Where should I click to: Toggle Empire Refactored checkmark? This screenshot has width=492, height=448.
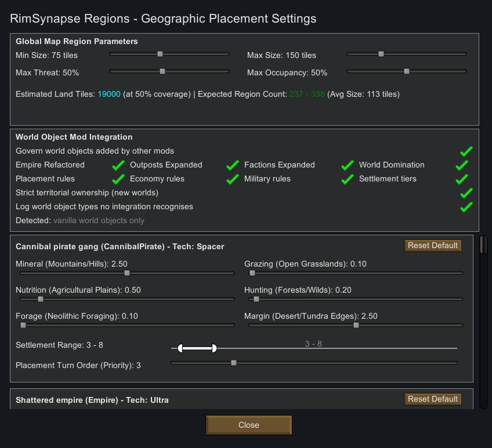tap(118, 165)
